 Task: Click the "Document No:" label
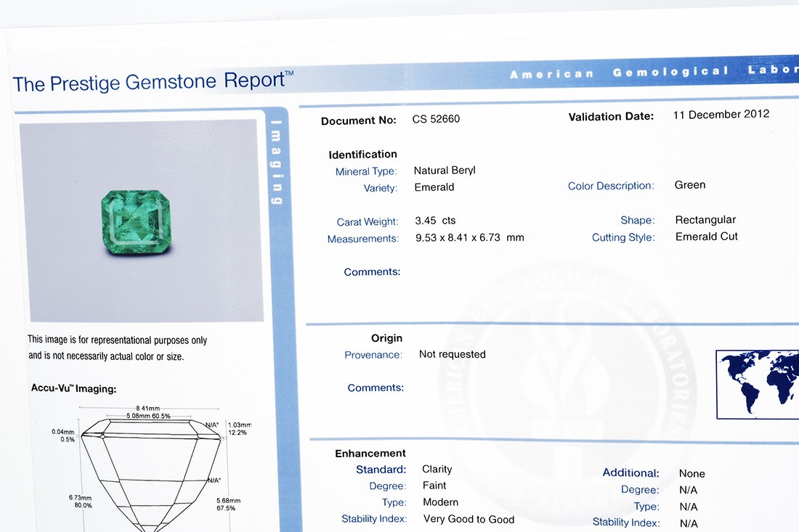click(358, 120)
